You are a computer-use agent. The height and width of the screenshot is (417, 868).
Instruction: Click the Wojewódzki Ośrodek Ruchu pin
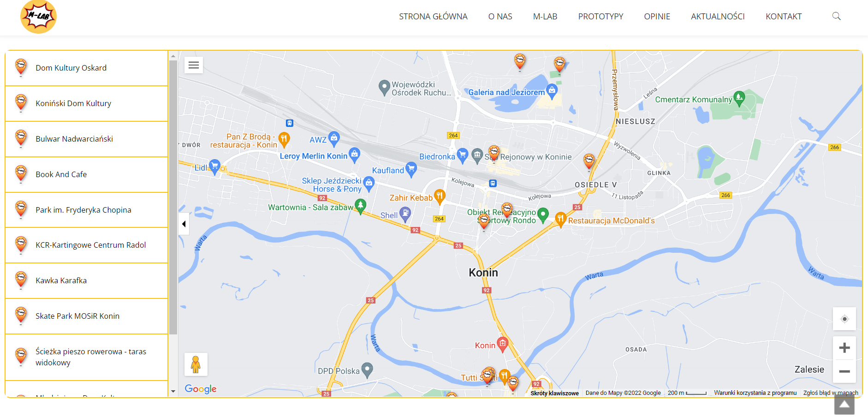pyautogui.click(x=384, y=87)
